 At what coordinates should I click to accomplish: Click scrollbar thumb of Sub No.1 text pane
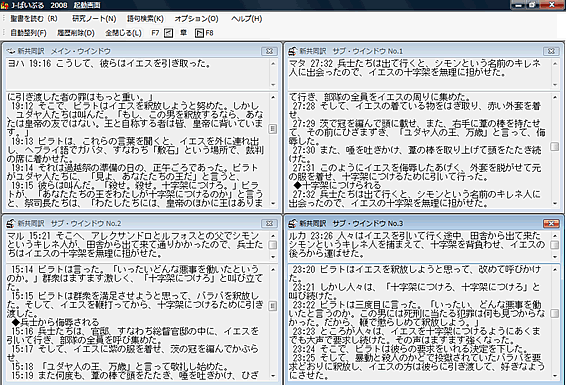[x=554, y=147]
